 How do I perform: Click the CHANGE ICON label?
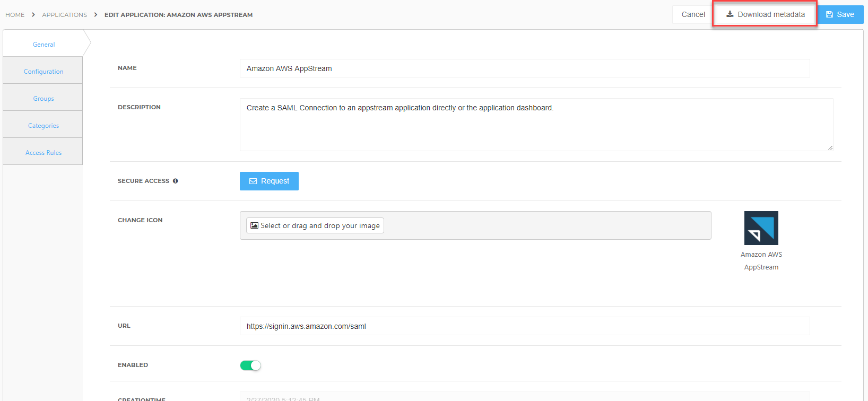coord(140,220)
